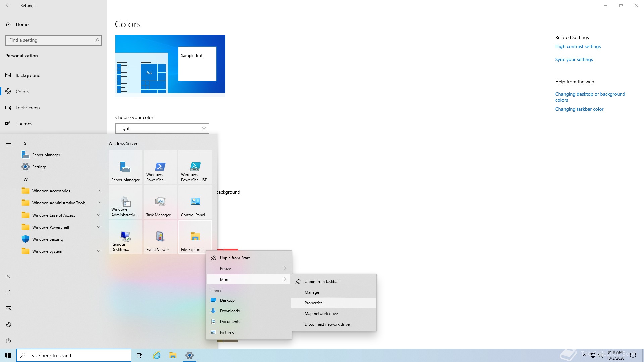Click the user account icon in Start

tap(8, 276)
